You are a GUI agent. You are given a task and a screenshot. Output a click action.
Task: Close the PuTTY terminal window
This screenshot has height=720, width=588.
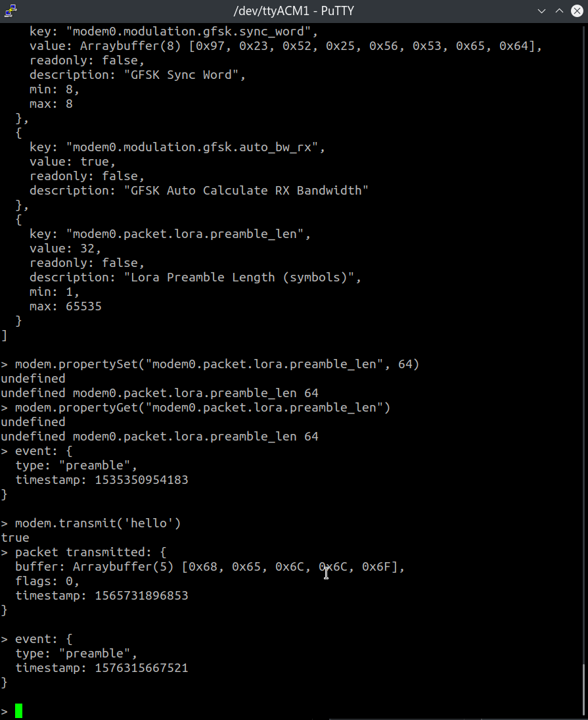coord(577,11)
